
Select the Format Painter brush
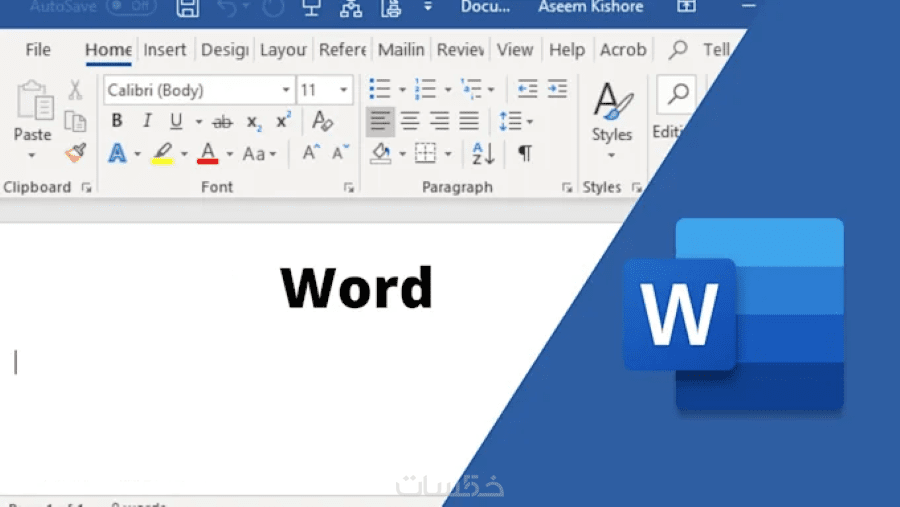coord(76,153)
